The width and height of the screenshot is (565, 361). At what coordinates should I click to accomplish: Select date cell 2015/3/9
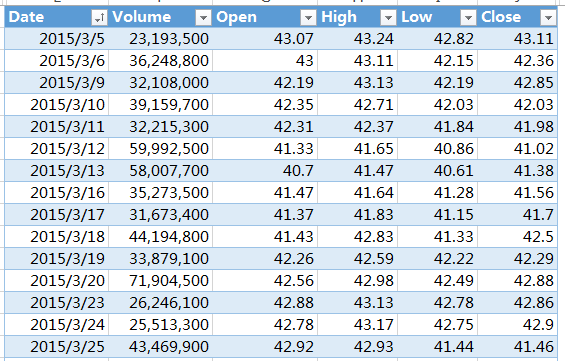click(x=57, y=83)
